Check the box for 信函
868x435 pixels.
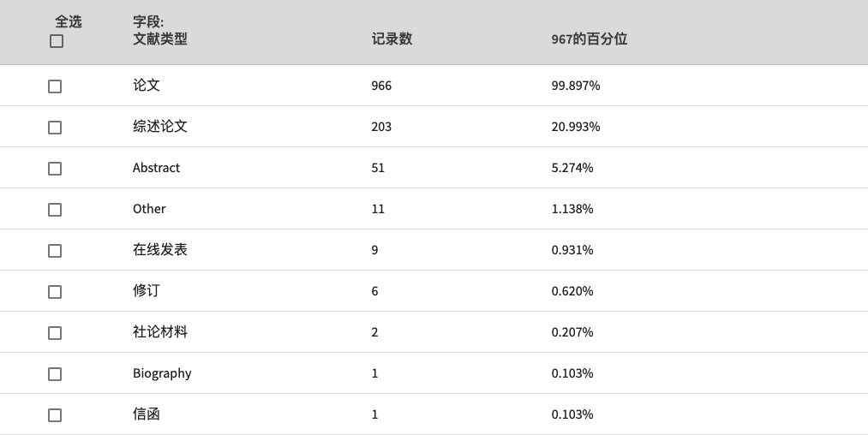coord(55,415)
